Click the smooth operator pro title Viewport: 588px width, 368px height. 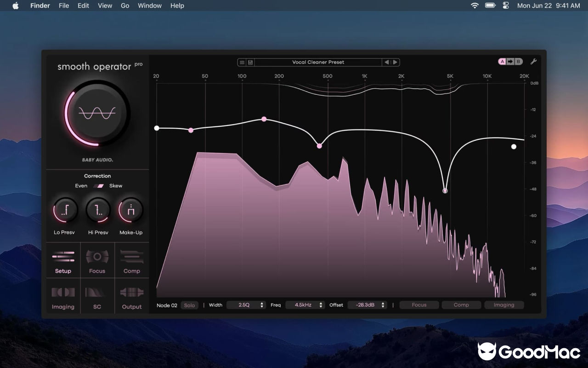point(100,66)
